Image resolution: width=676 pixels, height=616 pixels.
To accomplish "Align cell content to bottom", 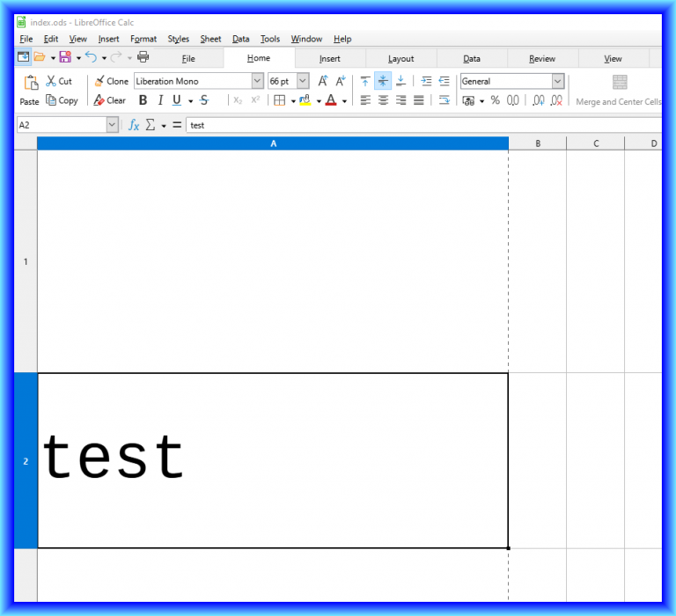I will 401,81.
